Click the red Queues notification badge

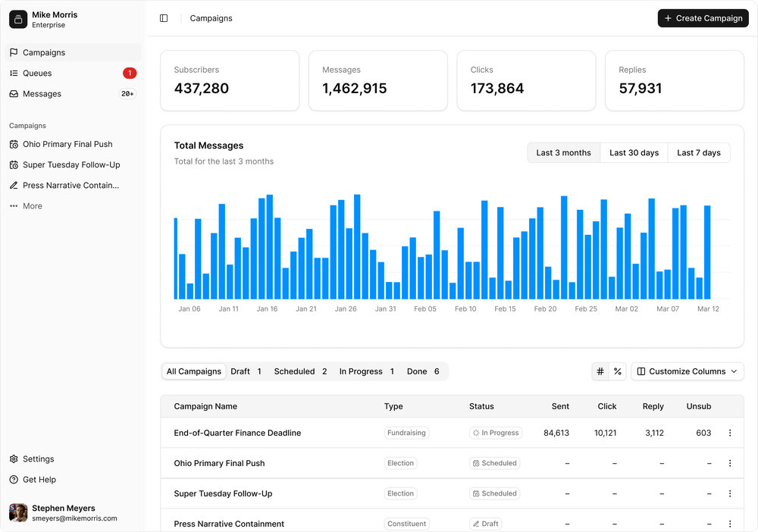130,73
